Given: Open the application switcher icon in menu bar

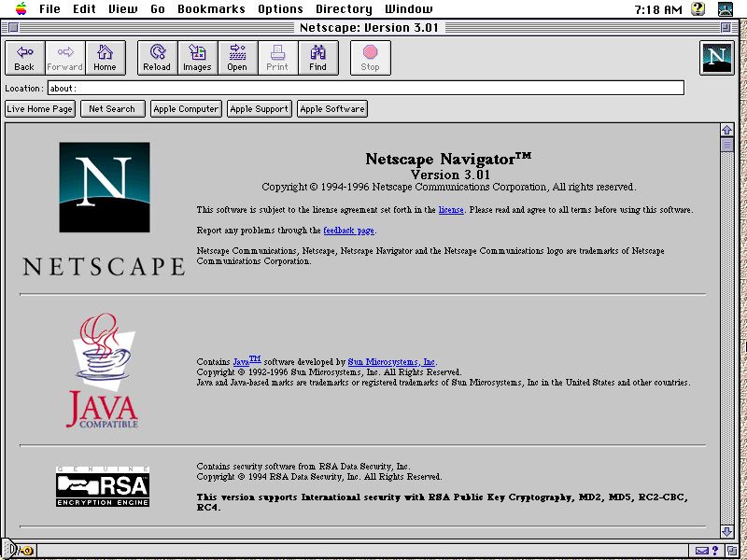Looking at the screenshot, I should click(725, 8).
